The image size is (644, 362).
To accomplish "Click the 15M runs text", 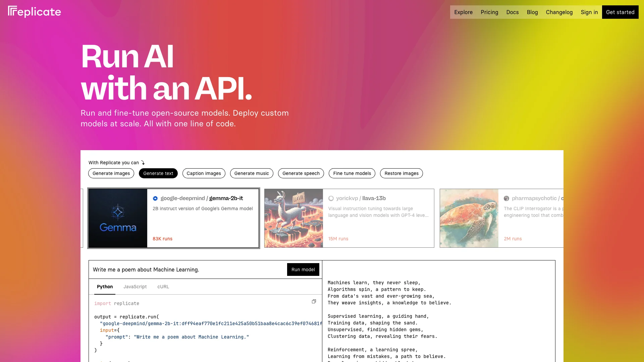I will (338, 239).
